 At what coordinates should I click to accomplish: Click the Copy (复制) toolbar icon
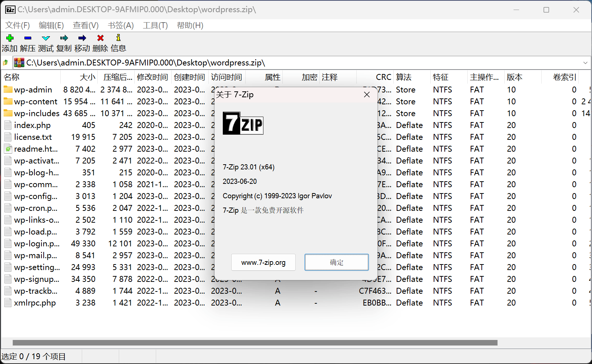click(64, 38)
